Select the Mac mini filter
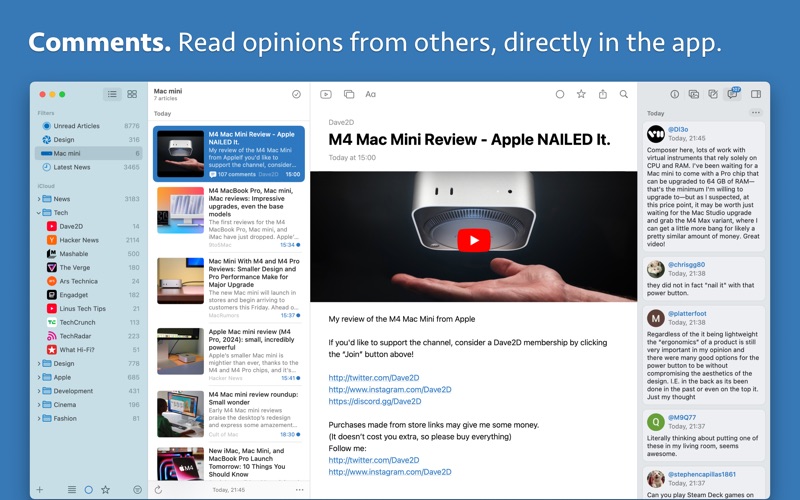This screenshot has width=800, height=500. (x=89, y=153)
